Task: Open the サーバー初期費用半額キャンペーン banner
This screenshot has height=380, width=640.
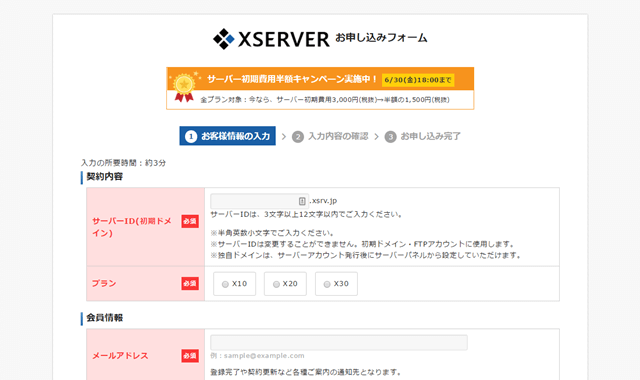Action: point(320,88)
